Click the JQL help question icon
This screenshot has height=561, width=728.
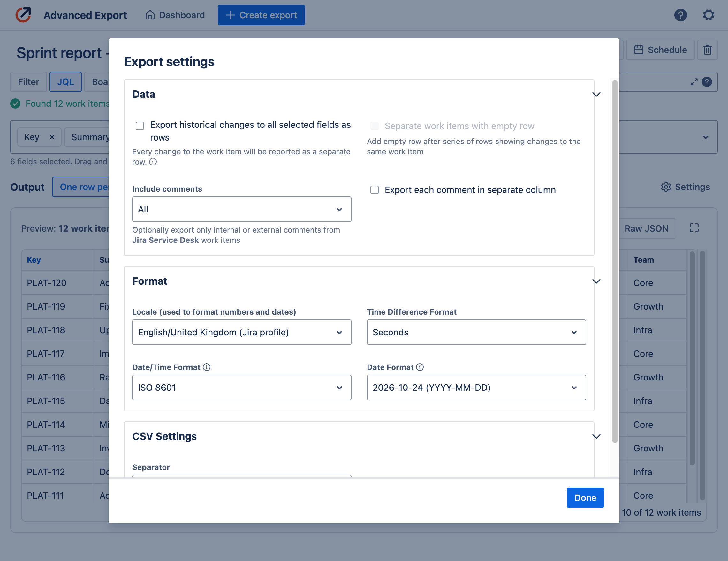pos(707,82)
